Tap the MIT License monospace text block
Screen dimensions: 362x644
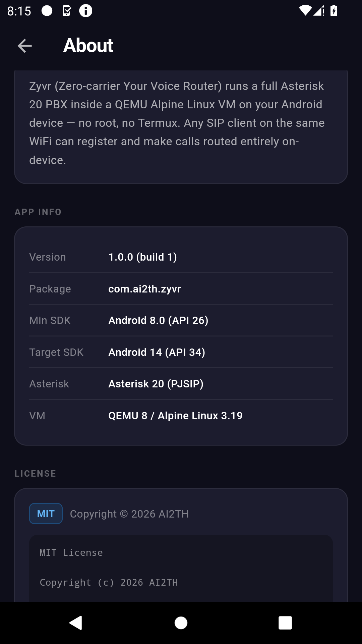tap(181, 568)
